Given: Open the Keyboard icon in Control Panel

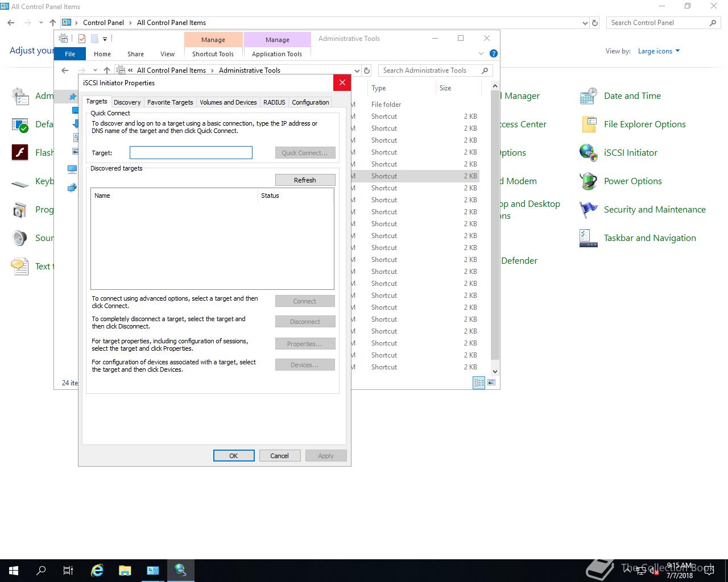Looking at the screenshot, I should click(x=20, y=184).
